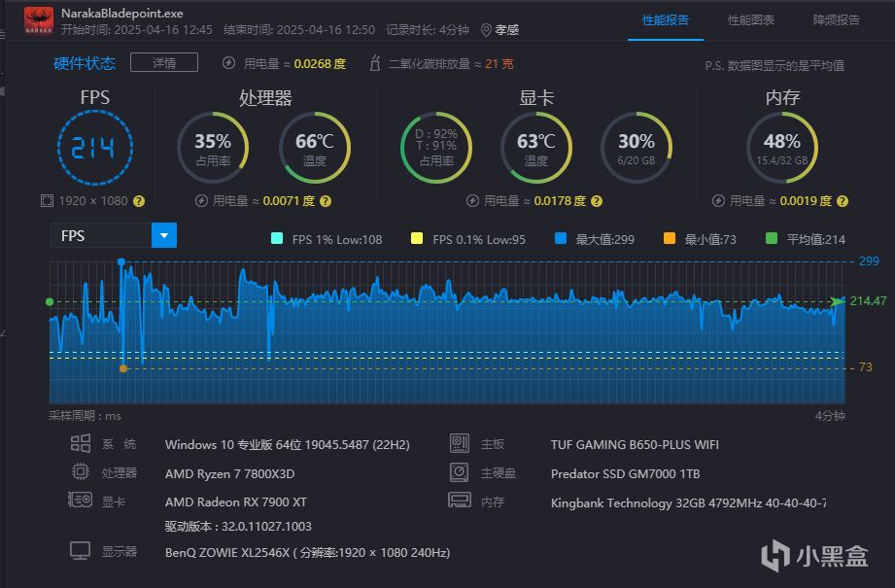Select the Kingbank Technology 32GB memory text

[688, 502]
